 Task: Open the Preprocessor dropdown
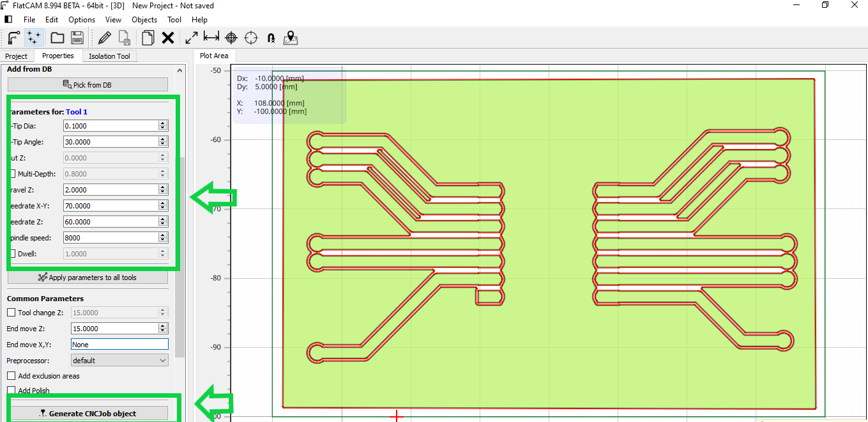pos(119,360)
